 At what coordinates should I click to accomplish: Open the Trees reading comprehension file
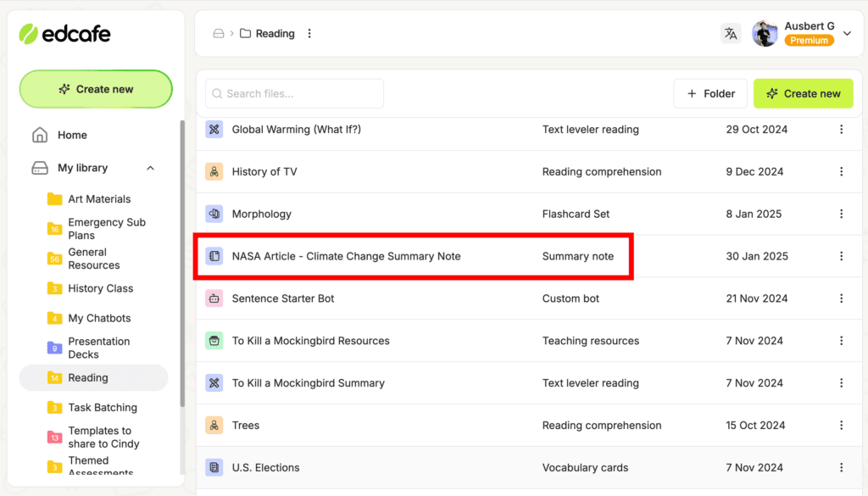tap(245, 425)
